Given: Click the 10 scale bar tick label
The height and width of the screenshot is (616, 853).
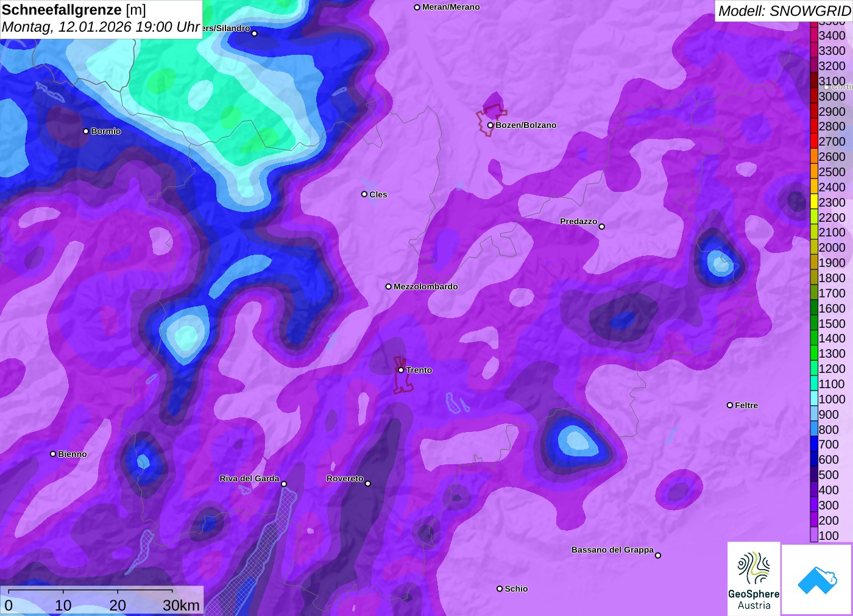Looking at the screenshot, I should (63, 605).
